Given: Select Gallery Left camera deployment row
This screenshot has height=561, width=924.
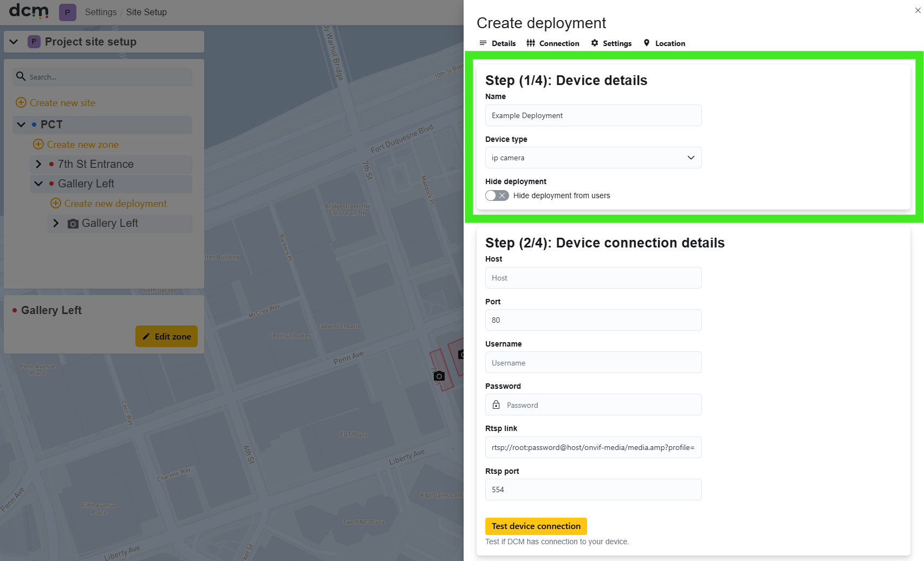Looking at the screenshot, I should [120, 223].
